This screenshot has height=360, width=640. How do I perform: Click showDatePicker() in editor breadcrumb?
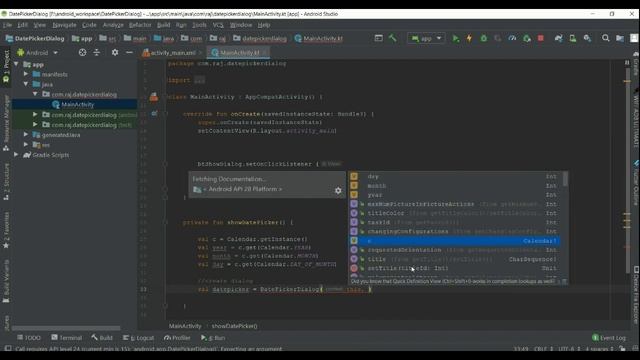tap(234, 326)
